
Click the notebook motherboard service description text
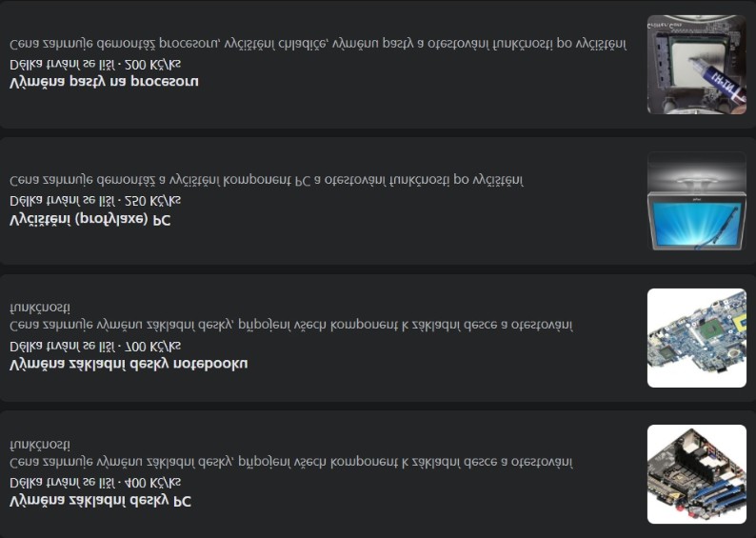pos(291,318)
